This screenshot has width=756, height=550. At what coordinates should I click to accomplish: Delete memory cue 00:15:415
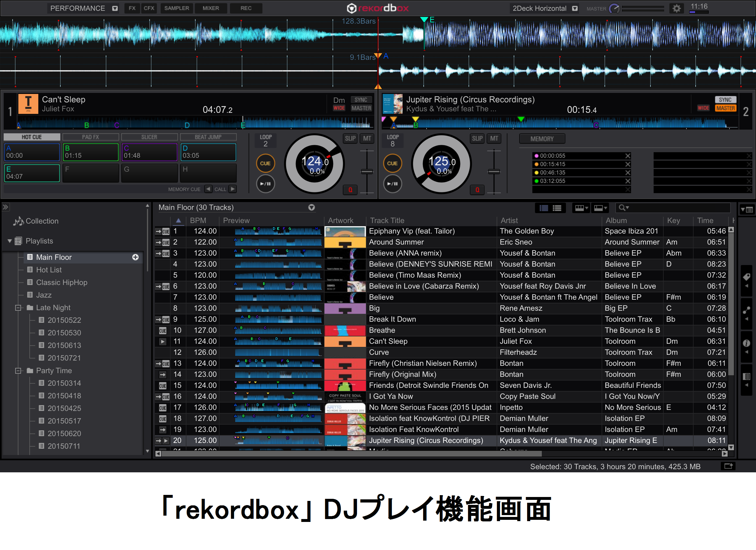coord(628,164)
